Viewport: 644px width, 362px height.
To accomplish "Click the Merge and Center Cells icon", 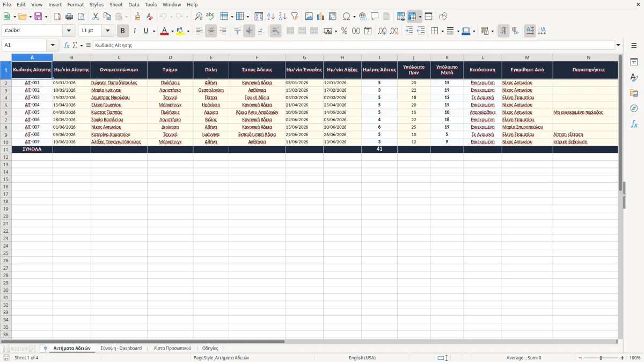I will tap(290, 31).
